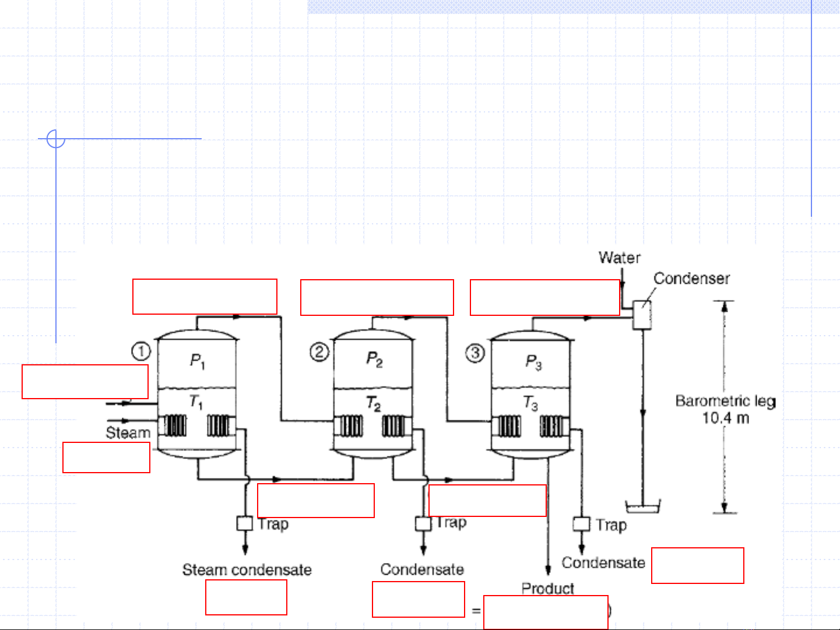Click the "Product" label
This screenshot has height=630, width=840.
[x=547, y=589]
